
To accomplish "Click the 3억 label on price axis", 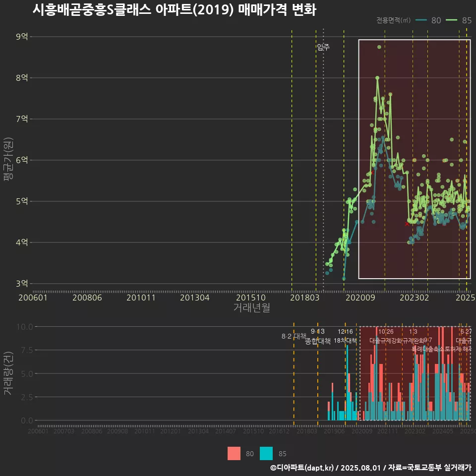I will point(22,284).
